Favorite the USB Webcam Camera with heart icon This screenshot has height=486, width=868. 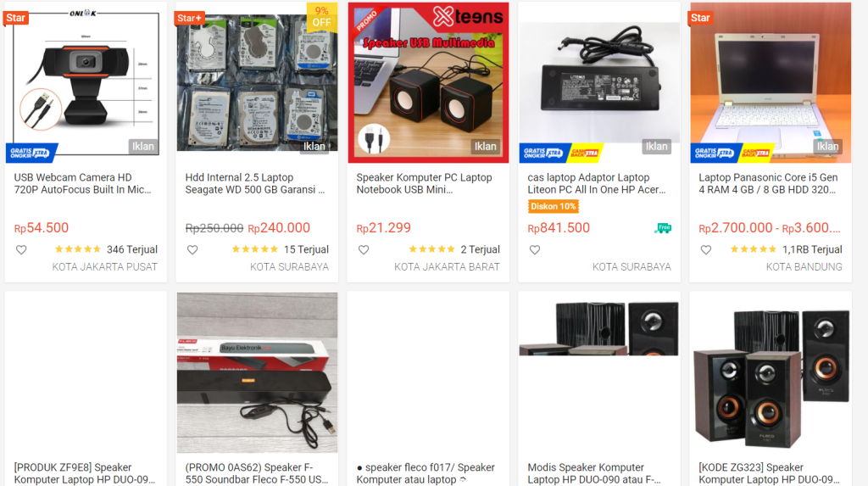pyautogui.click(x=21, y=250)
